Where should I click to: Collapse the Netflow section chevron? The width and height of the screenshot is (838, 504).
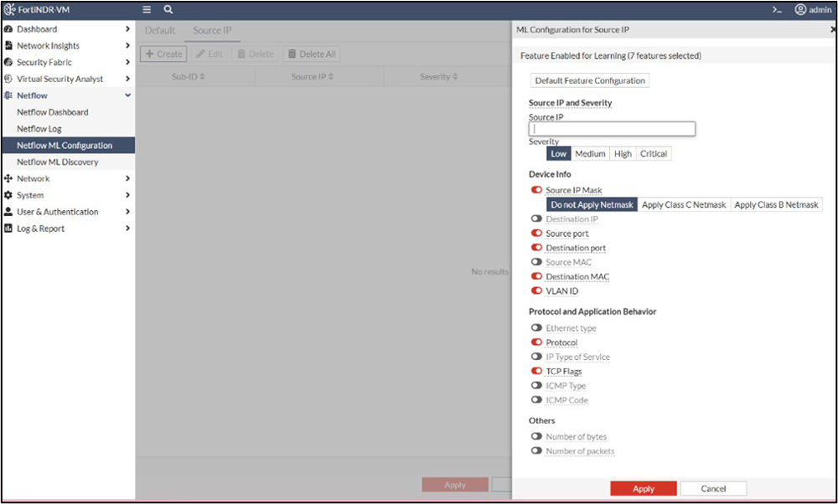[127, 95]
